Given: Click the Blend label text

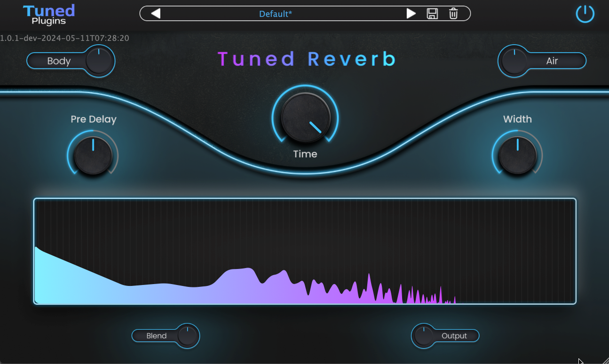Looking at the screenshot, I should point(157,336).
